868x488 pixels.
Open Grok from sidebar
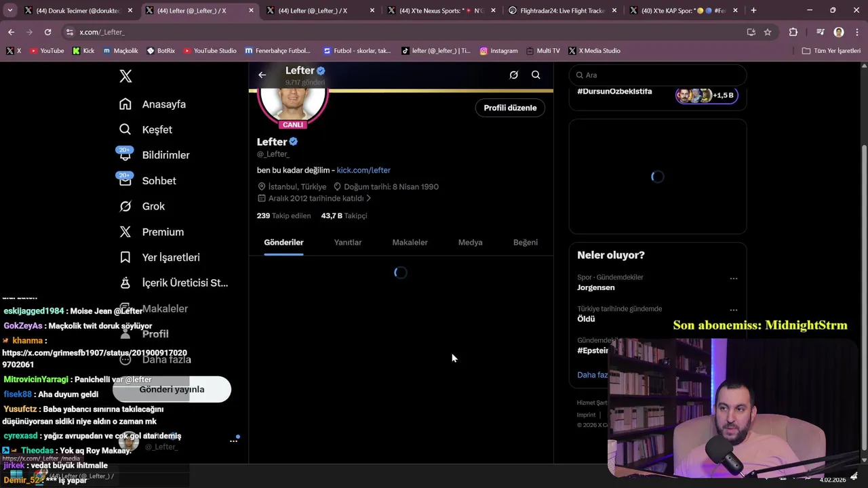pyautogui.click(x=142, y=206)
